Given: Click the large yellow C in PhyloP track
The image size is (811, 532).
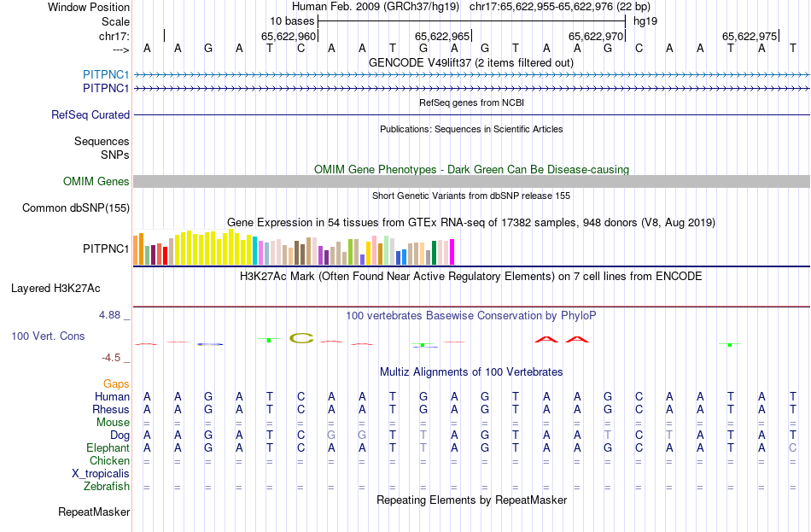Looking at the screenshot, I should 301,338.
